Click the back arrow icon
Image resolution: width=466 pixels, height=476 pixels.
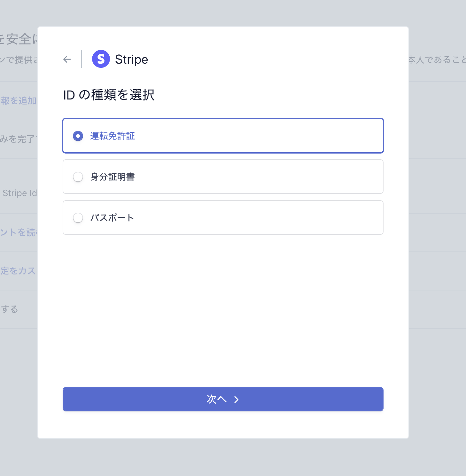tap(67, 59)
